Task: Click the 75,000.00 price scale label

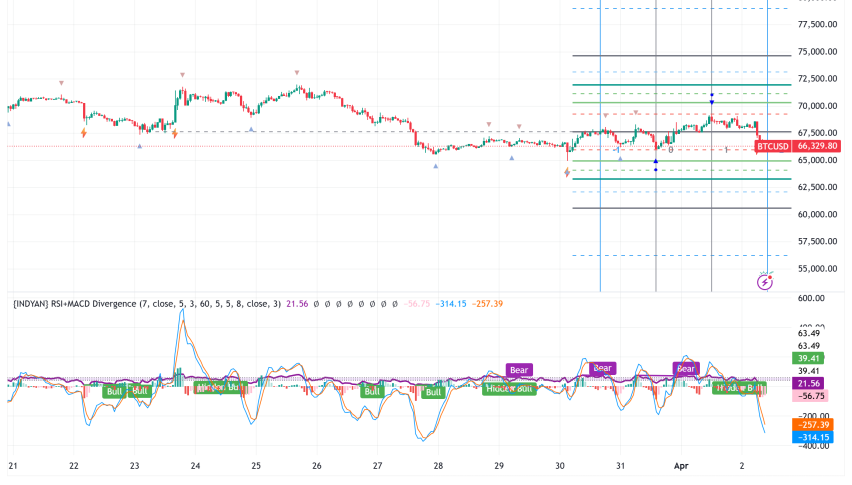Action: click(817, 52)
